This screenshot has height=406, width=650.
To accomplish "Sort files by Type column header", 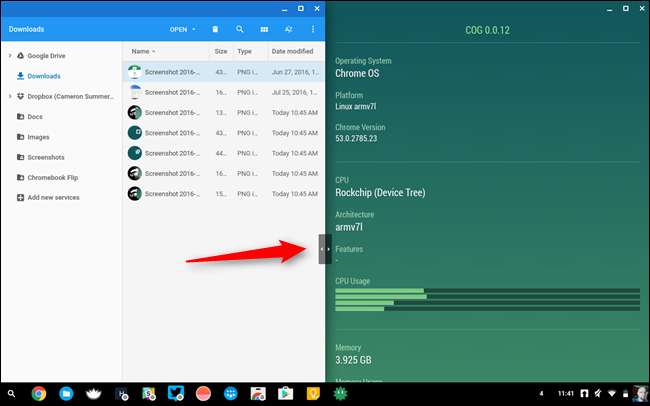I will click(245, 51).
